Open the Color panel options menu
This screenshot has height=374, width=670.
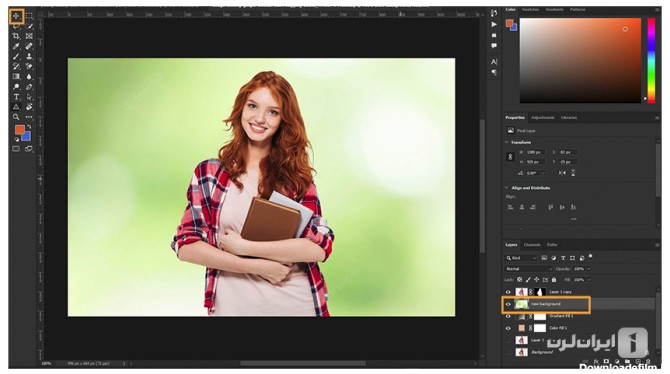(657, 9)
